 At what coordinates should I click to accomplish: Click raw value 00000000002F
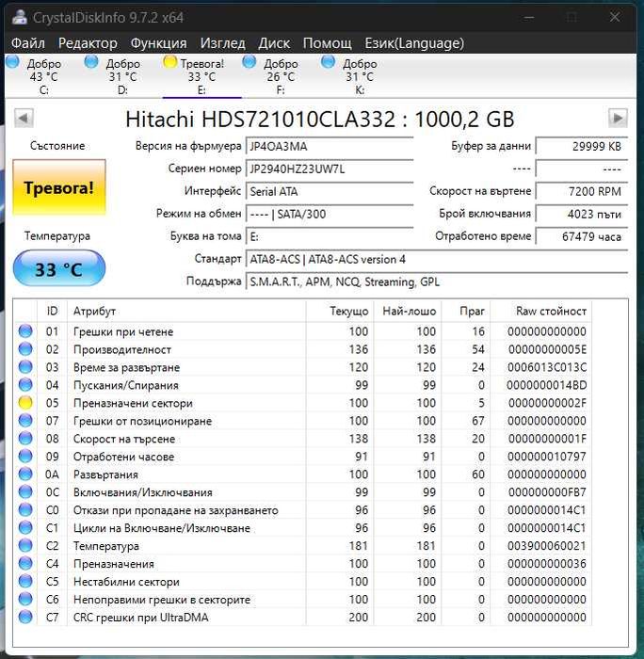coord(547,403)
